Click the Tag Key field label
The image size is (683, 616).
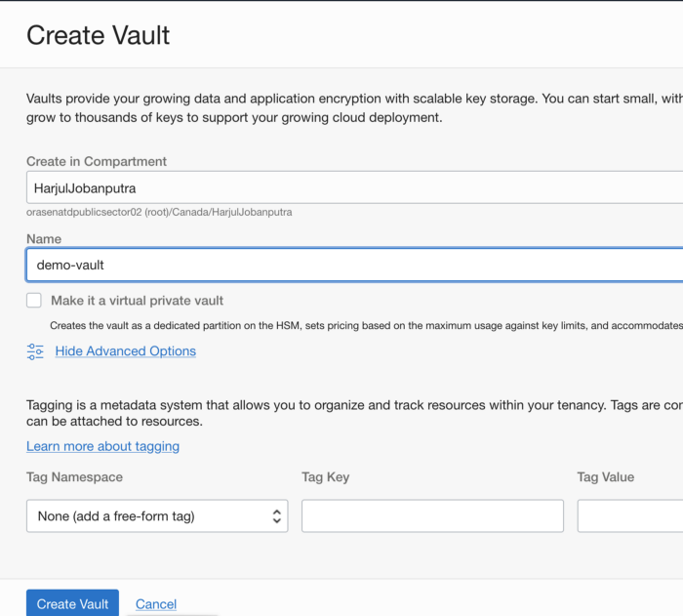click(x=325, y=477)
